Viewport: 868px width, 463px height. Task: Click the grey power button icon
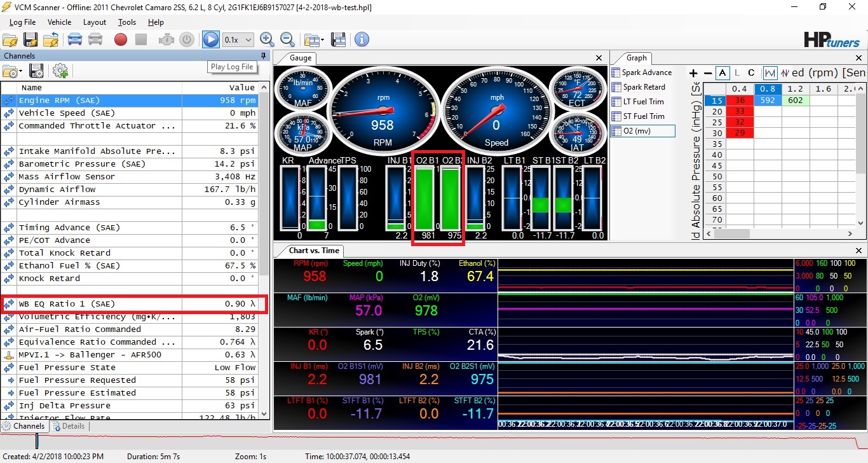tap(187, 39)
